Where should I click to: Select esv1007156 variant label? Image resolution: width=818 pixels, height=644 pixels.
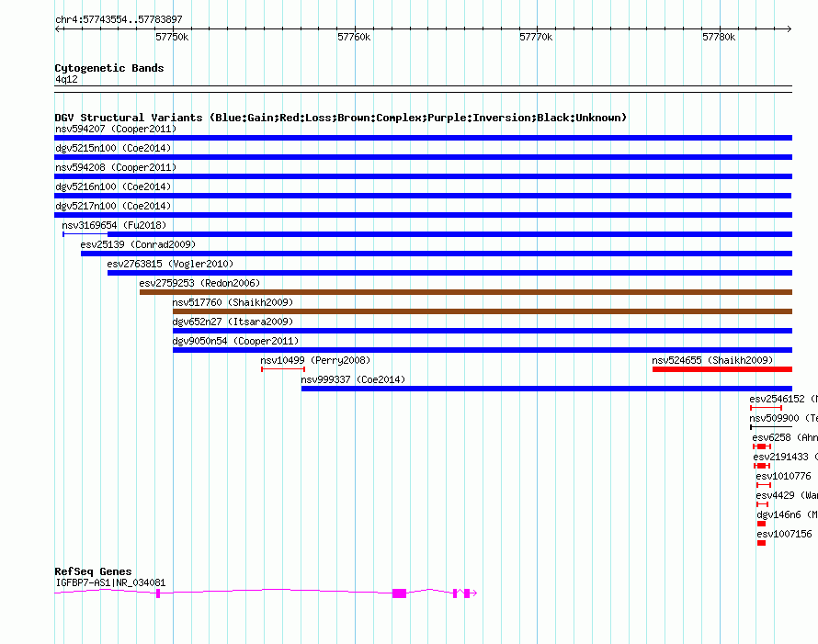tap(785, 534)
